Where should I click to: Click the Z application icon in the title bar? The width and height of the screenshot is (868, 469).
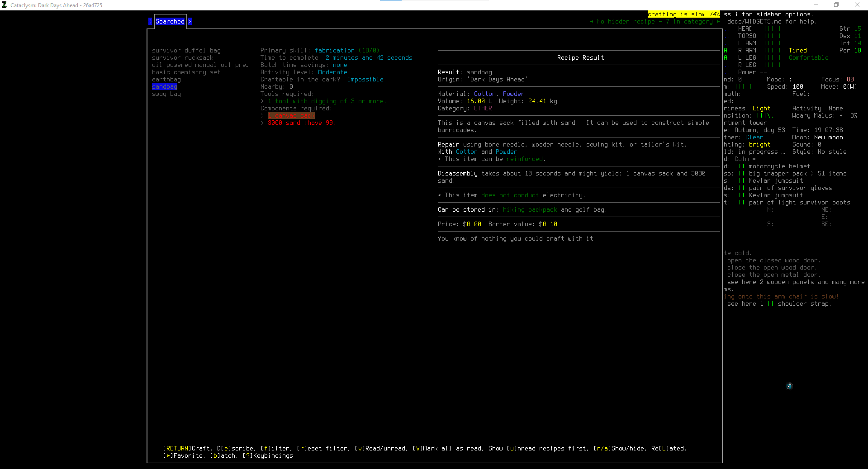(x=5, y=5)
